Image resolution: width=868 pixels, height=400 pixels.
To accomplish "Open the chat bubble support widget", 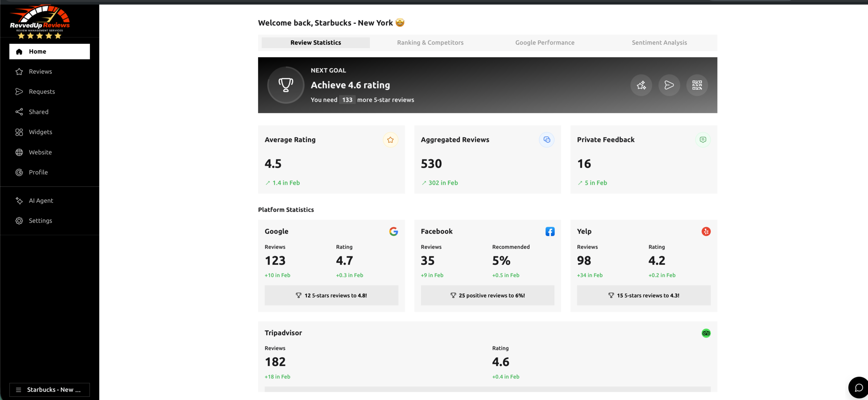I will [x=859, y=387].
